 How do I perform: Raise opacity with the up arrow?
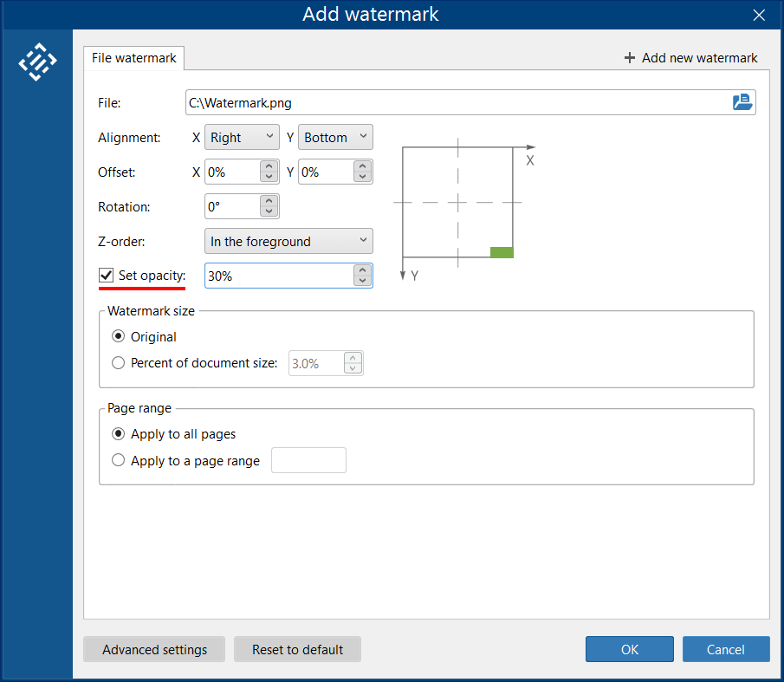(362, 270)
